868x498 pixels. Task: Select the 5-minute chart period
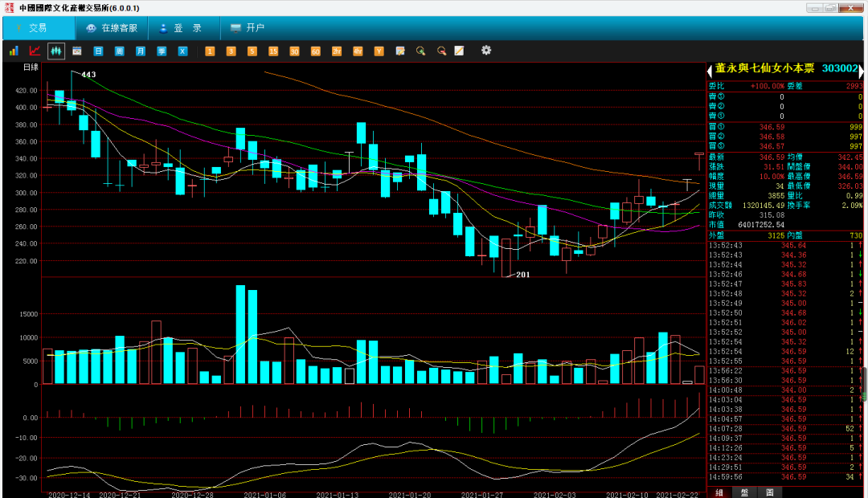pyautogui.click(x=252, y=51)
